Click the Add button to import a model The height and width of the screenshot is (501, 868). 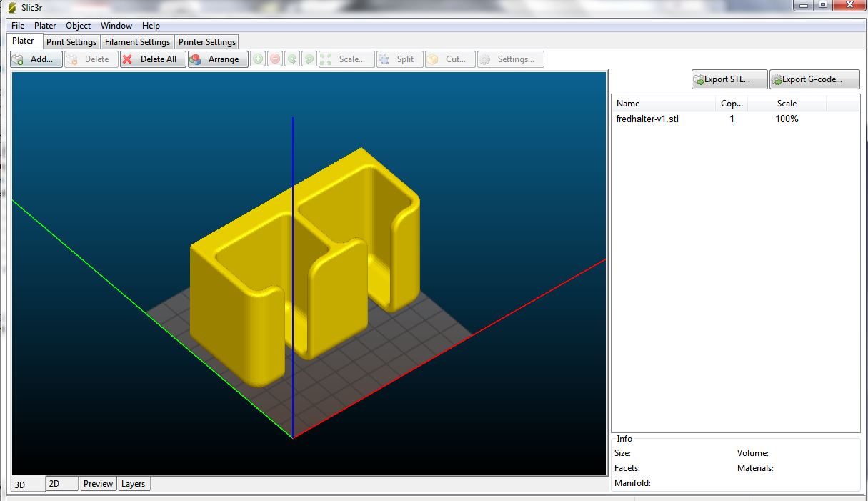pos(36,59)
